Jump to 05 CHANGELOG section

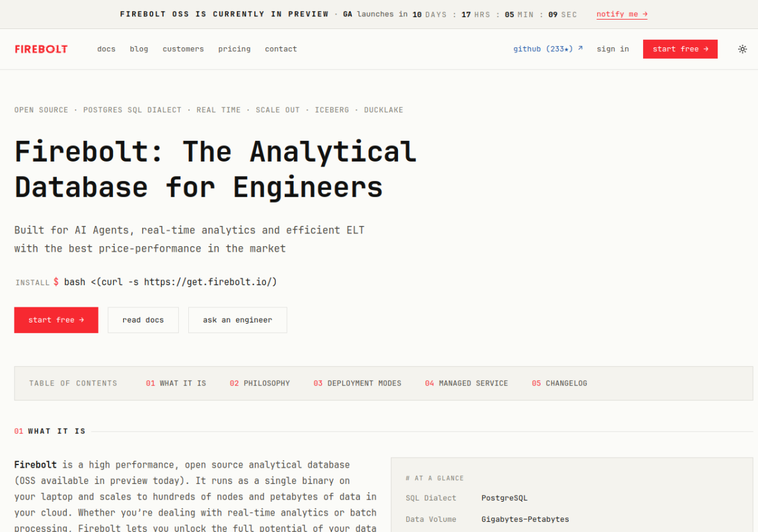tap(560, 383)
